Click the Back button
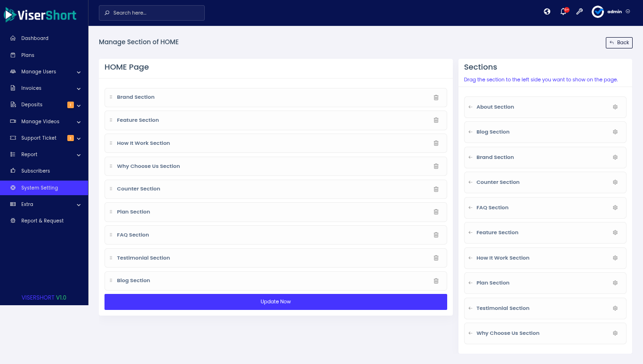 pos(619,43)
